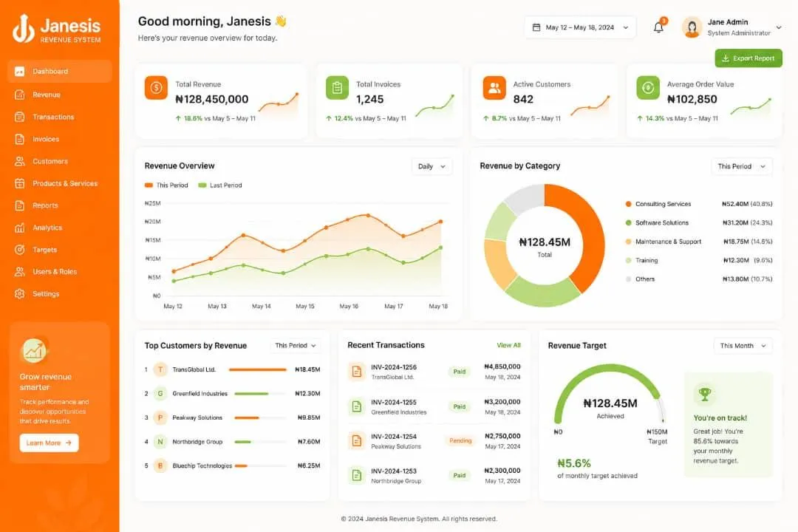The width and height of the screenshot is (798, 532).
Task: Click the TransGlobal Ltd. revenue progress bar
Action: pos(258,369)
